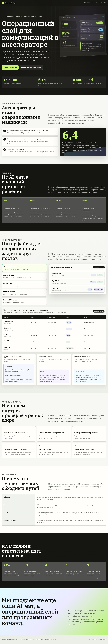Jump to the MVP nav section
Screen dimensions: 108x644
(x=105, y=3)
